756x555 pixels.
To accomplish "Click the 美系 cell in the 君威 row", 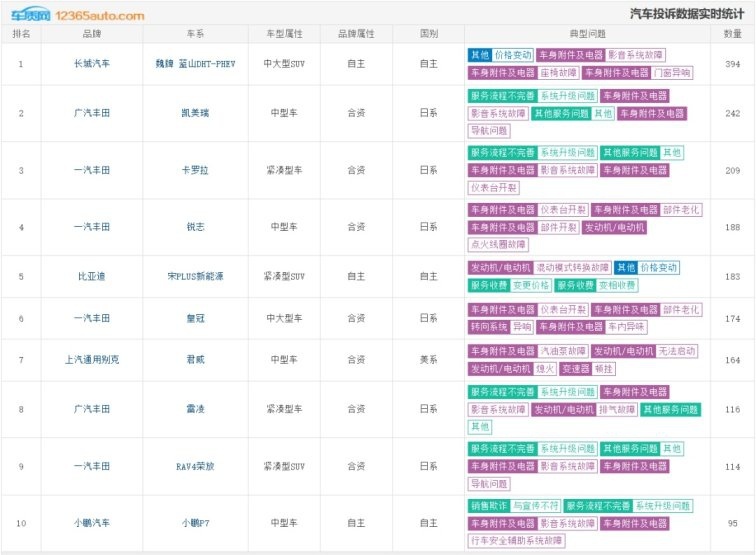I will 429,360.
